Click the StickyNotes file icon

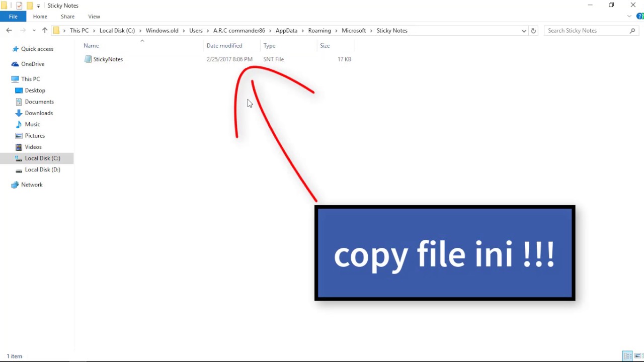pyautogui.click(x=88, y=59)
